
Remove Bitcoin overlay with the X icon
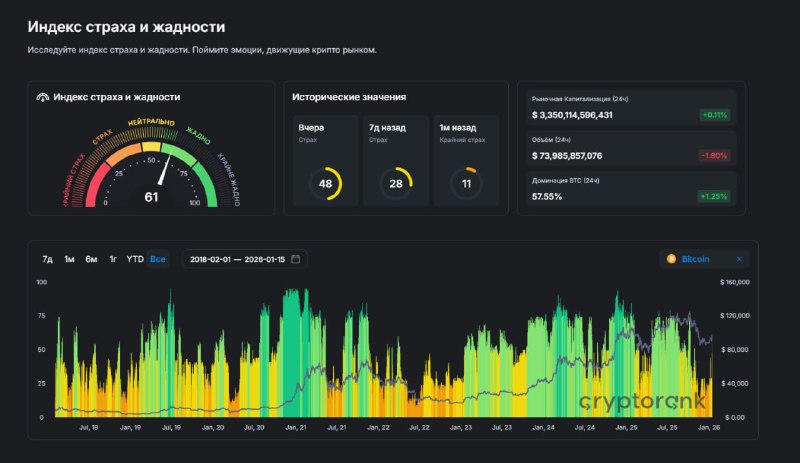739,259
